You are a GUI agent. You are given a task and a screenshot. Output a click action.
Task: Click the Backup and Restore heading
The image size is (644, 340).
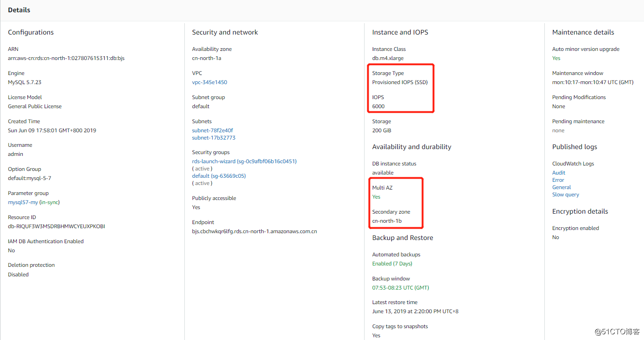[403, 238]
